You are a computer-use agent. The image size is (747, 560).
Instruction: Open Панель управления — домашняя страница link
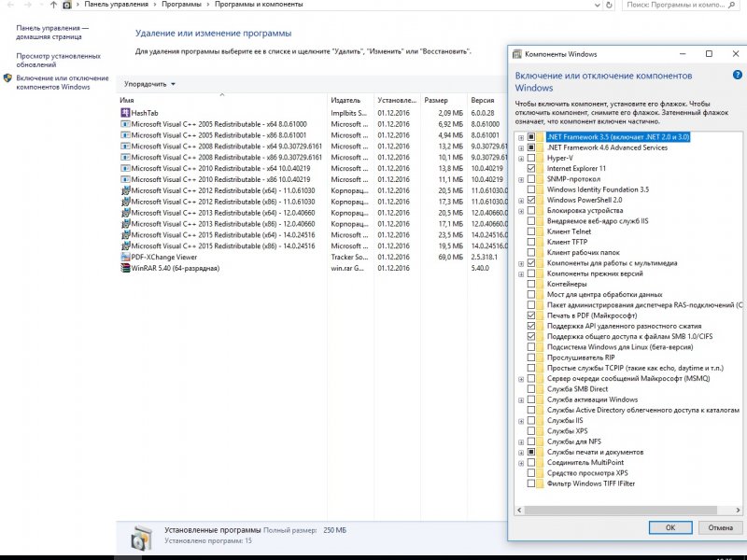click(x=52, y=33)
